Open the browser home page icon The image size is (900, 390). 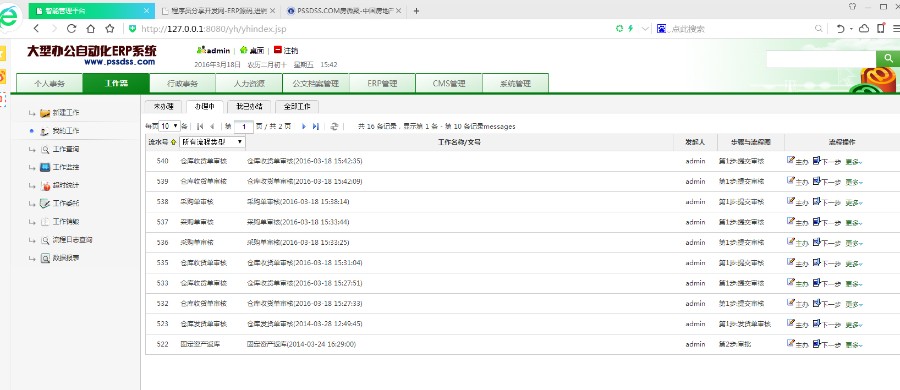[x=91, y=29]
